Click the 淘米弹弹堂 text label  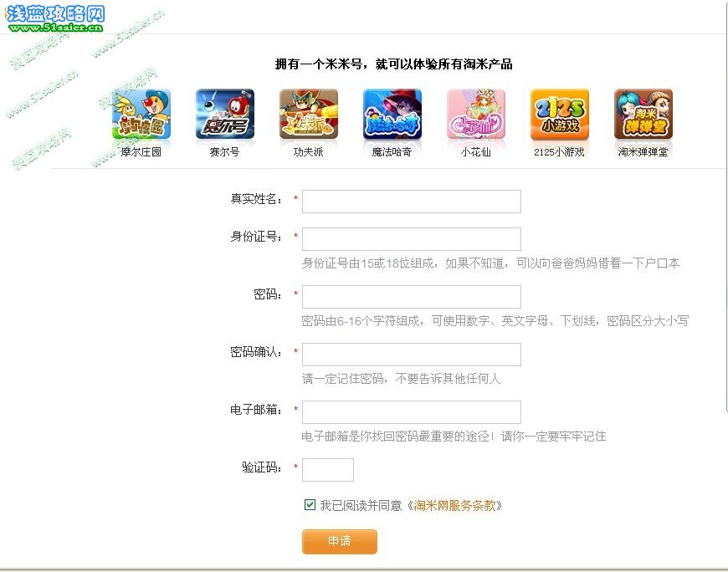[x=643, y=152]
